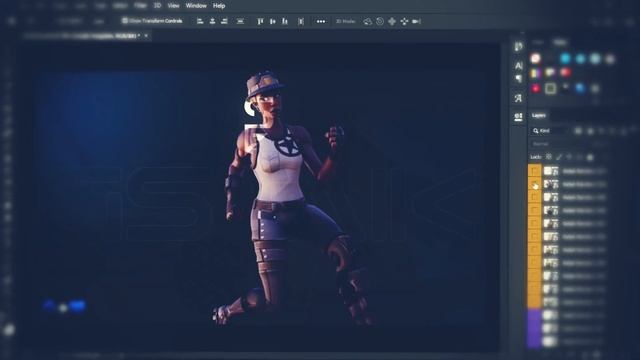
Task: Click the Align bottom edges icon
Action: coord(285,21)
